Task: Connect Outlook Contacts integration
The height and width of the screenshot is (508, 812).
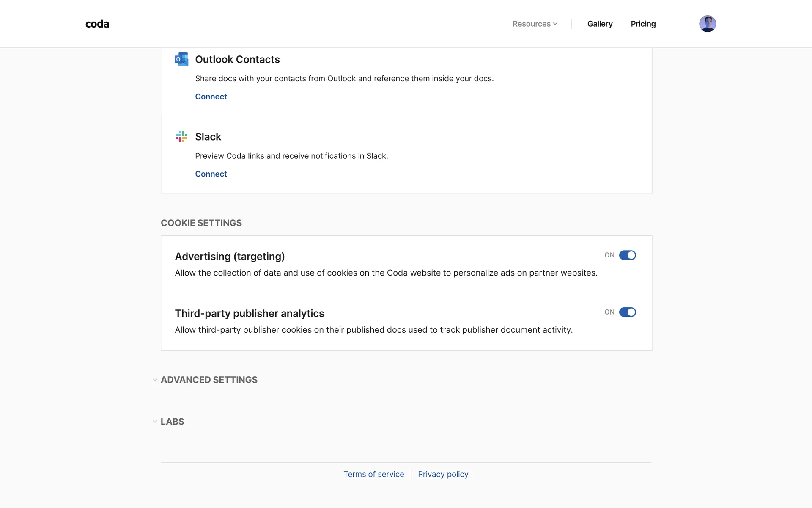Action: [211, 97]
